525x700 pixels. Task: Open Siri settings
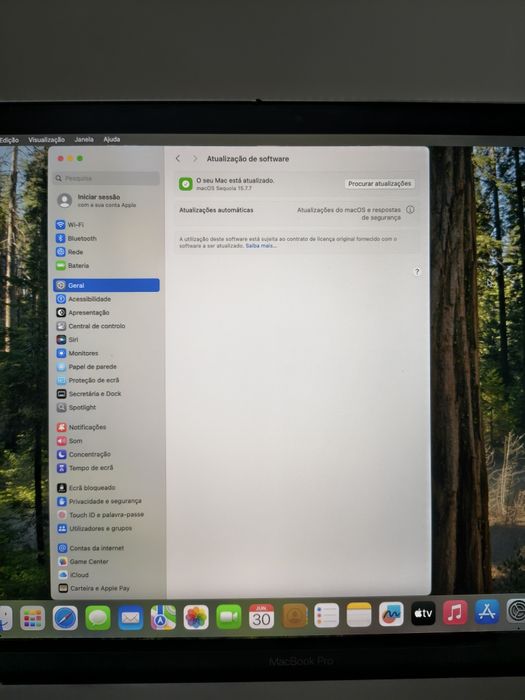pyautogui.click(x=106, y=340)
